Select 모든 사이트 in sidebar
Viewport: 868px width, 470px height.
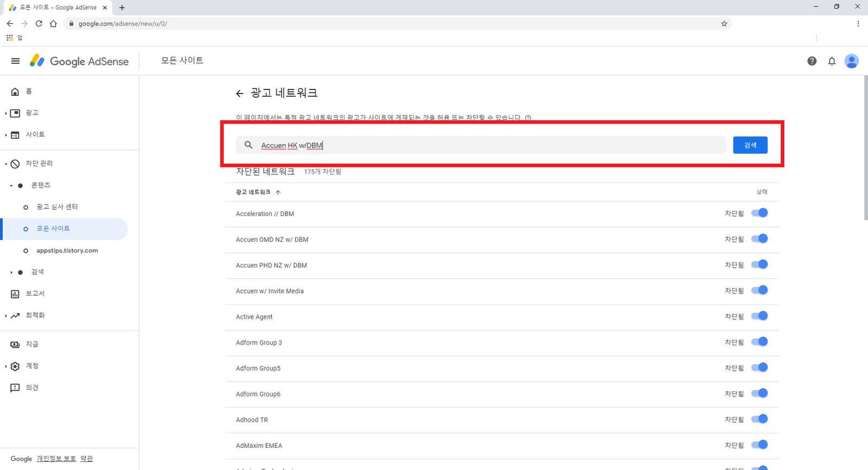(53, 229)
